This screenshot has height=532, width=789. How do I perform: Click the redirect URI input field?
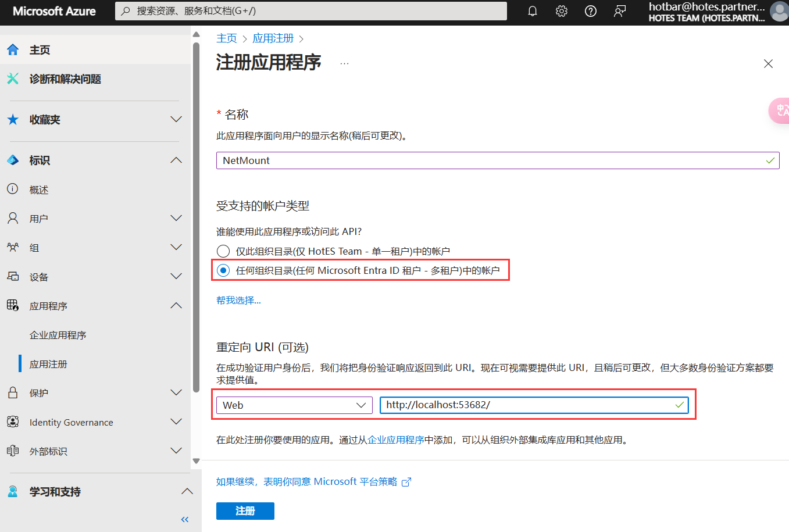tap(534, 405)
